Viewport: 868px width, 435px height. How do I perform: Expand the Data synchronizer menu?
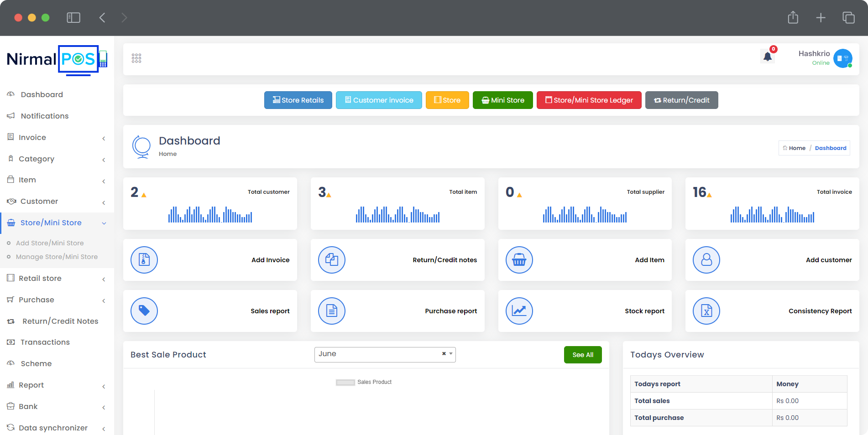click(57, 428)
